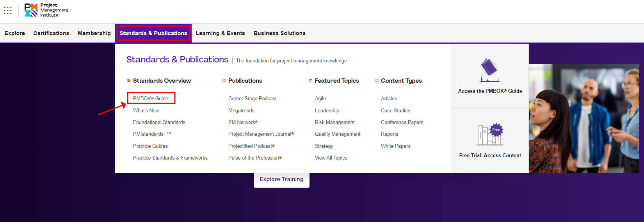Open the Megatrends link
Viewport: 644px width, 222px height.
[241, 111]
